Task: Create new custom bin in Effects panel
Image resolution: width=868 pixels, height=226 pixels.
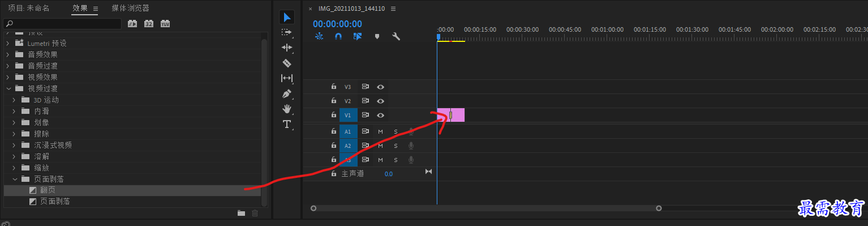Action: (x=241, y=213)
